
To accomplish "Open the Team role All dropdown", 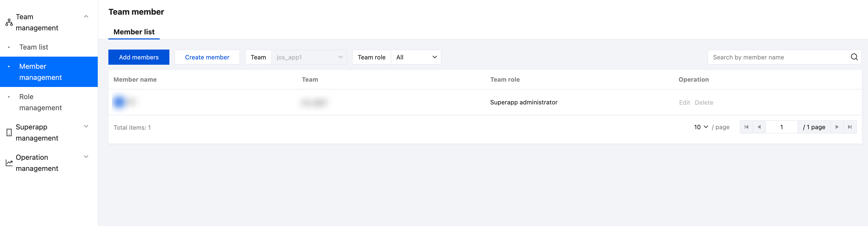I will coord(416,57).
